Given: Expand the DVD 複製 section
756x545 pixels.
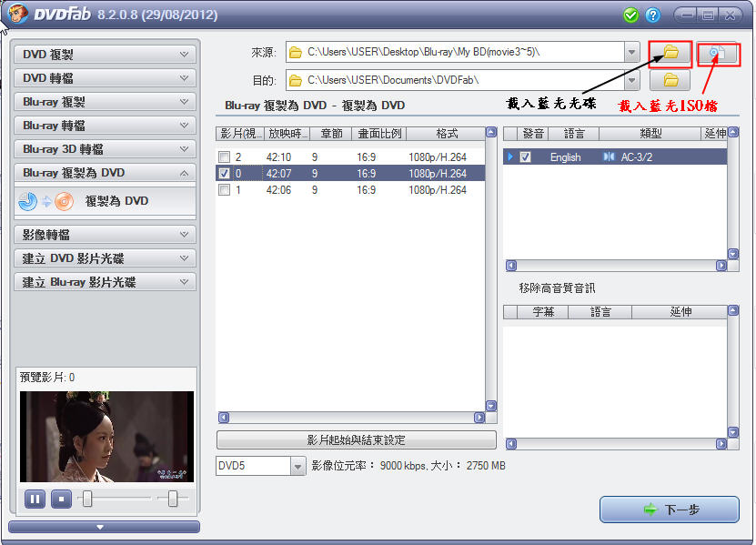Looking at the screenshot, I should pos(105,55).
